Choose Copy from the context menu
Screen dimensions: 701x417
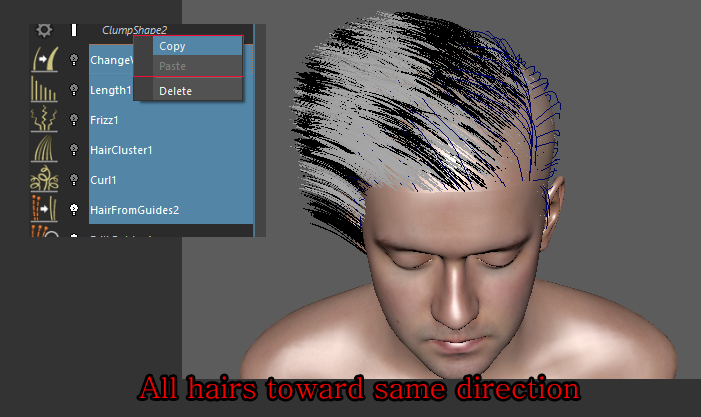coord(172,46)
